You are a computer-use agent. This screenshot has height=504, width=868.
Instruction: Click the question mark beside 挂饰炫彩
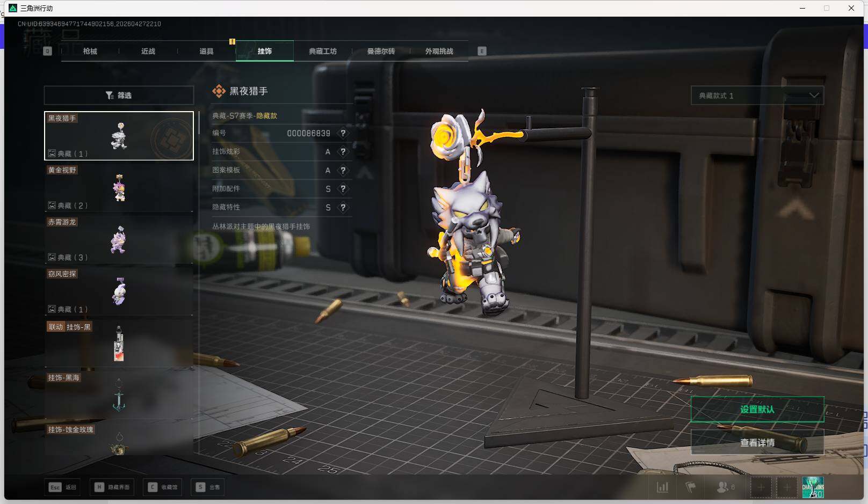[x=343, y=152]
